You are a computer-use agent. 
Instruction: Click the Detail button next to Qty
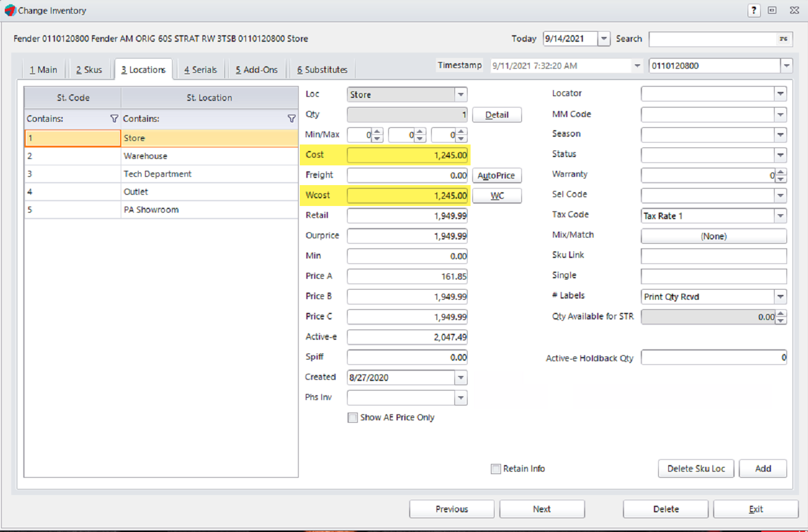click(x=497, y=115)
